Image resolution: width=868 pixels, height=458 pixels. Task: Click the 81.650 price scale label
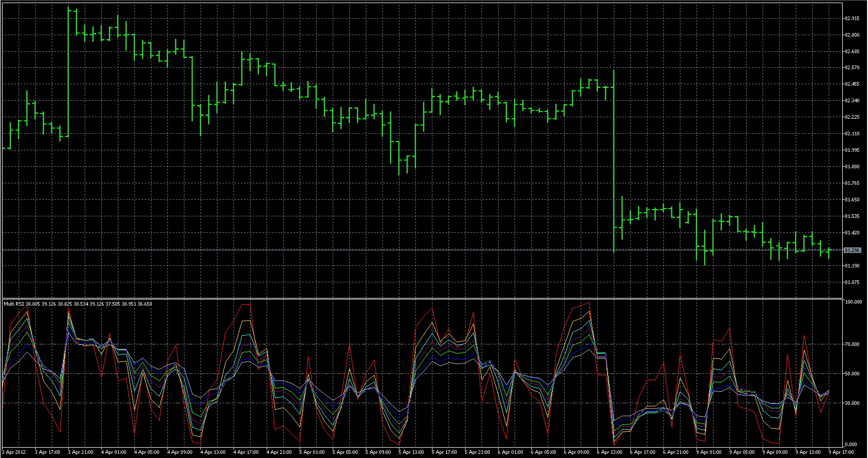tap(852, 200)
